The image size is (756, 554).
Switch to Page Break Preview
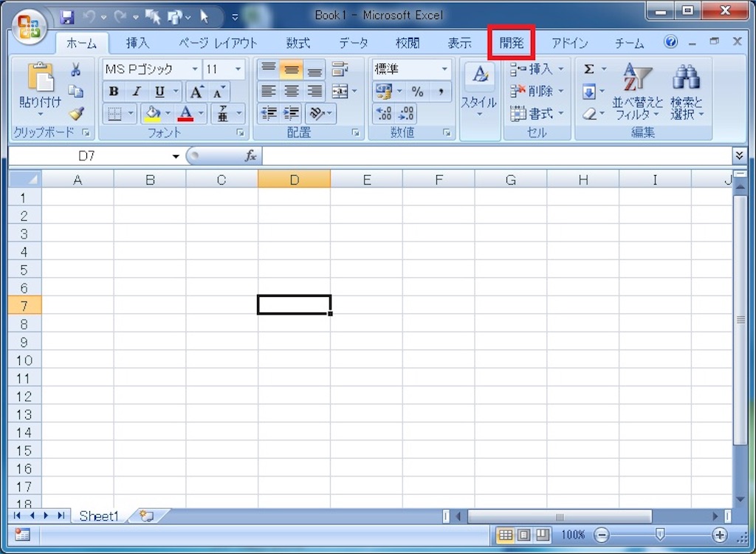point(543,535)
